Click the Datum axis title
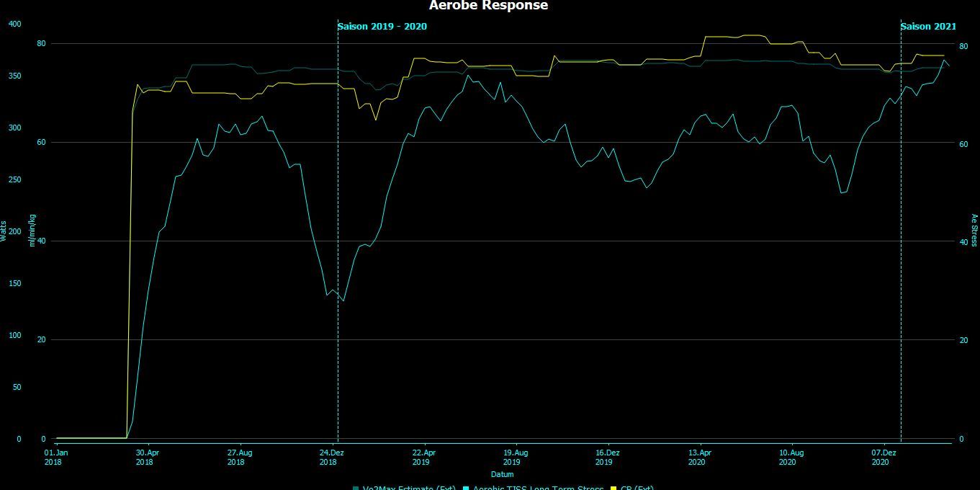Image resolution: width=980 pixels, height=490 pixels. 503,474
